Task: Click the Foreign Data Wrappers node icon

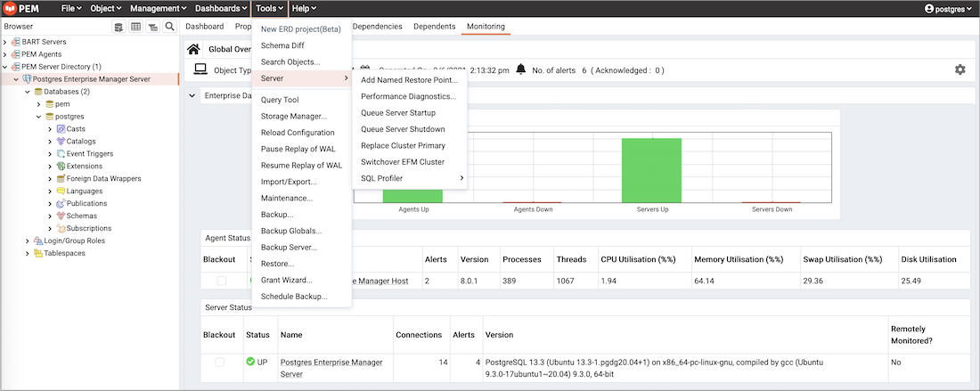Action: pyautogui.click(x=61, y=179)
